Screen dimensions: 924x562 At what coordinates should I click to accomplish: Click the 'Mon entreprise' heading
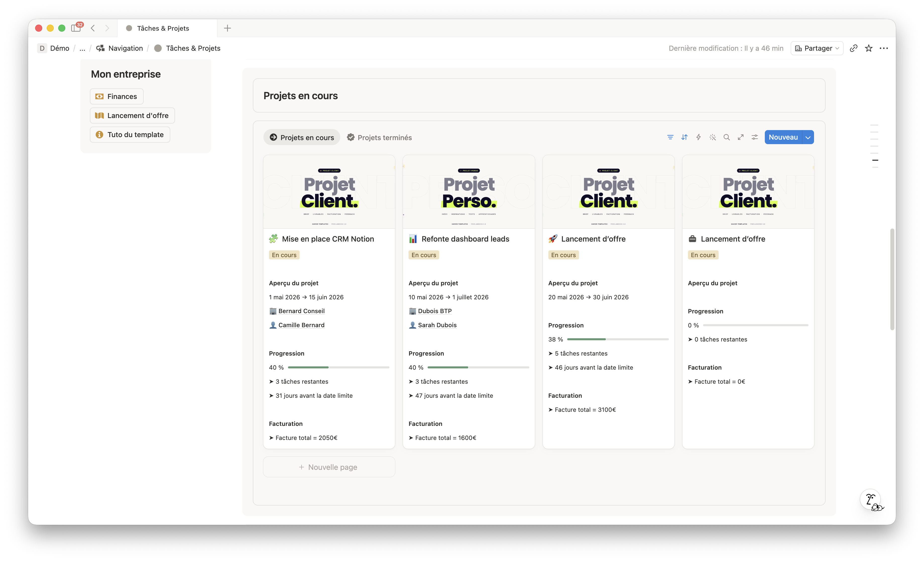(126, 74)
